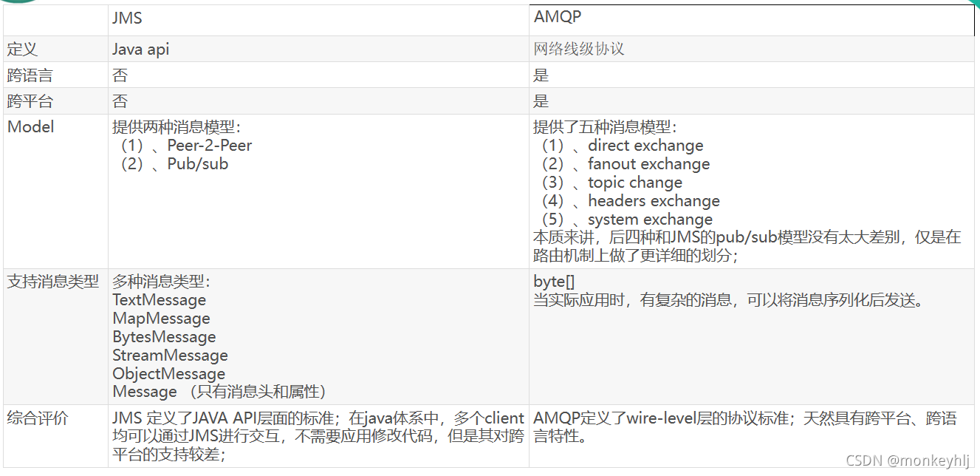Select the 跨平台 row label

pos(30,101)
